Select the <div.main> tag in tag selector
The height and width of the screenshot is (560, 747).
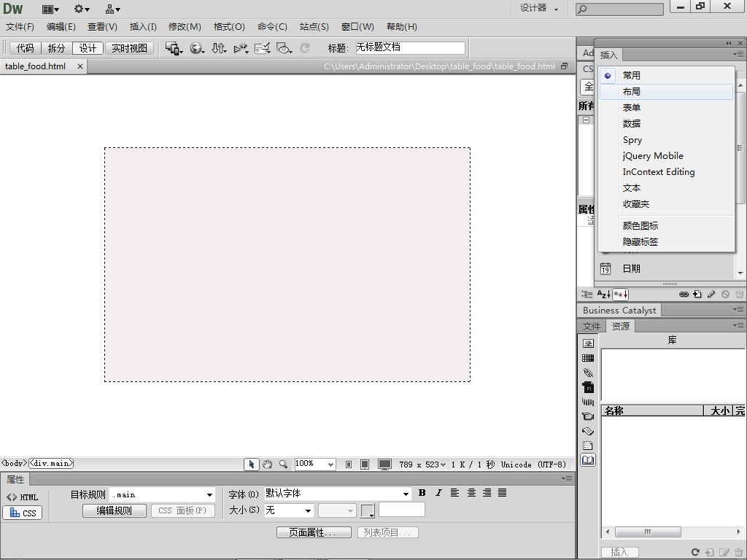pyautogui.click(x=52, y=463)
